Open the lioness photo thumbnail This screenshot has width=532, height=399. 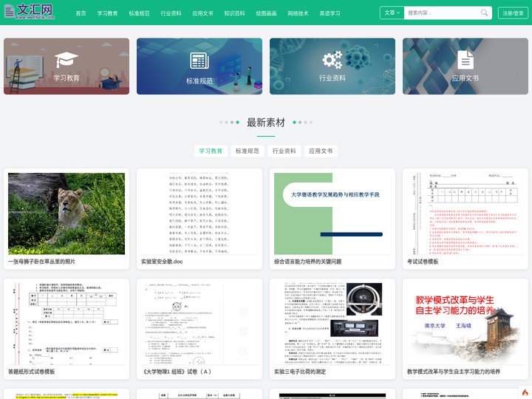click(x=66, y=214)
